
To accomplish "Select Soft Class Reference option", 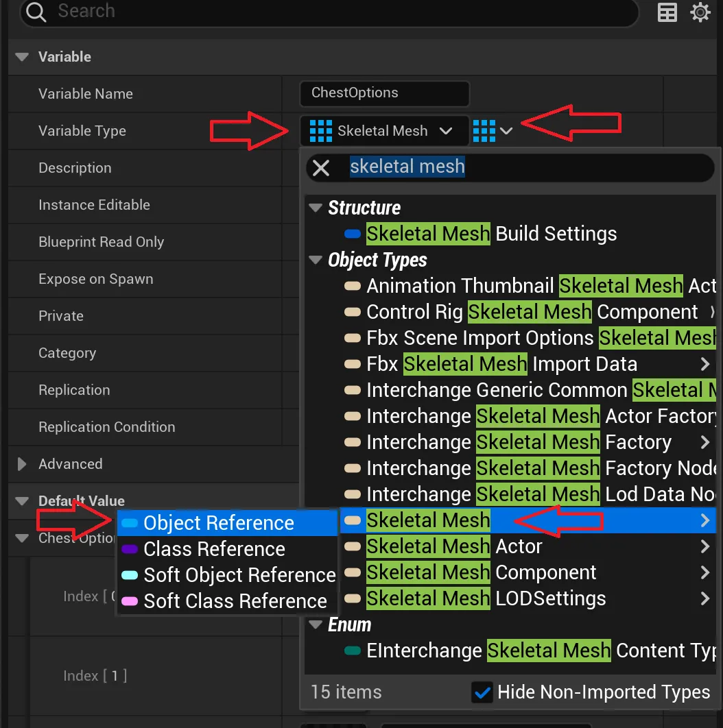I will tap(235, 601).
